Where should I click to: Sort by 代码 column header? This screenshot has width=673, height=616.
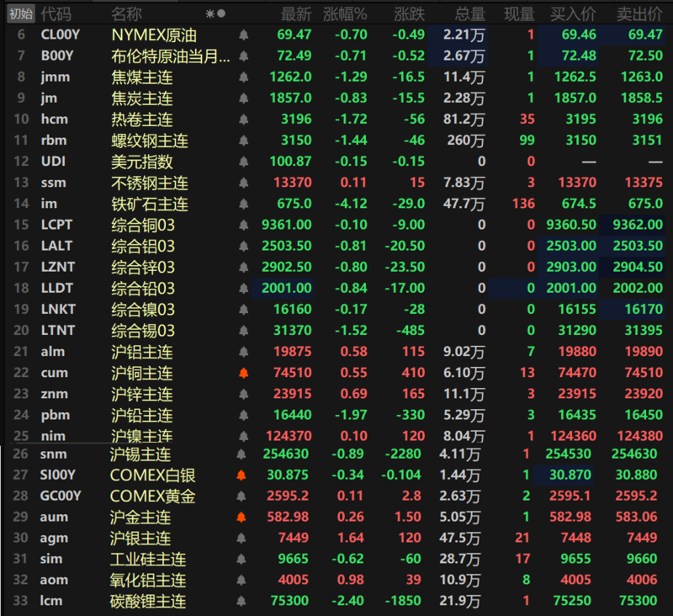(x=56, y=14)
